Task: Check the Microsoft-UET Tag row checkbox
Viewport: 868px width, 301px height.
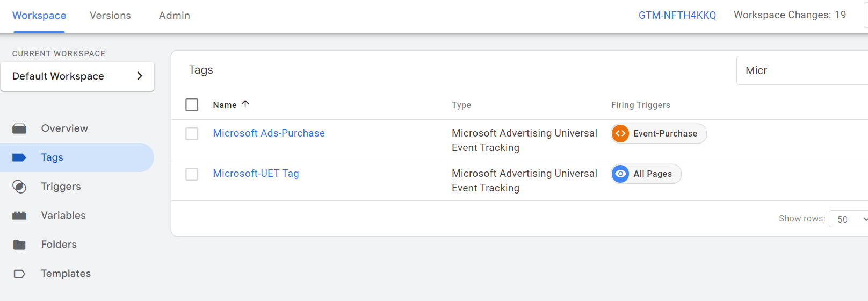Action: [192, 174]
